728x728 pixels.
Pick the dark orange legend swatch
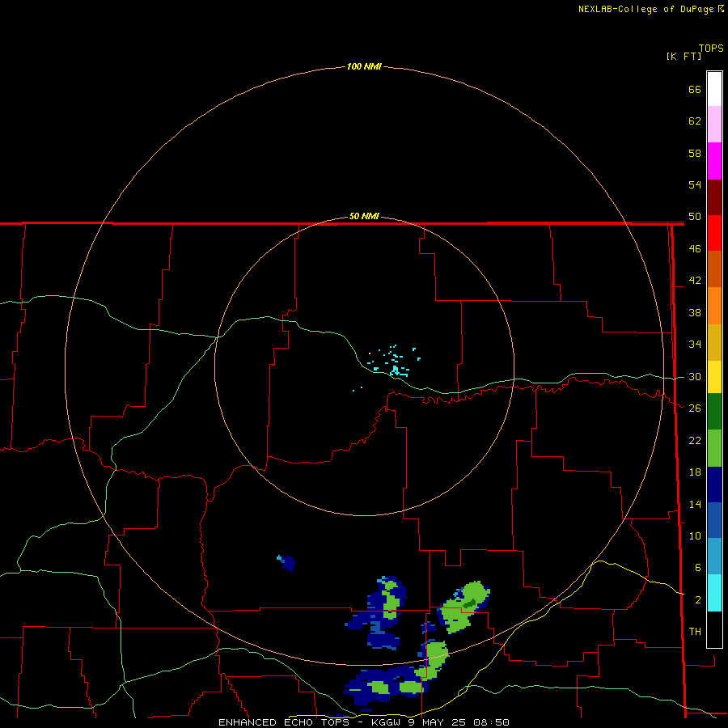click(x=714, y=269)
